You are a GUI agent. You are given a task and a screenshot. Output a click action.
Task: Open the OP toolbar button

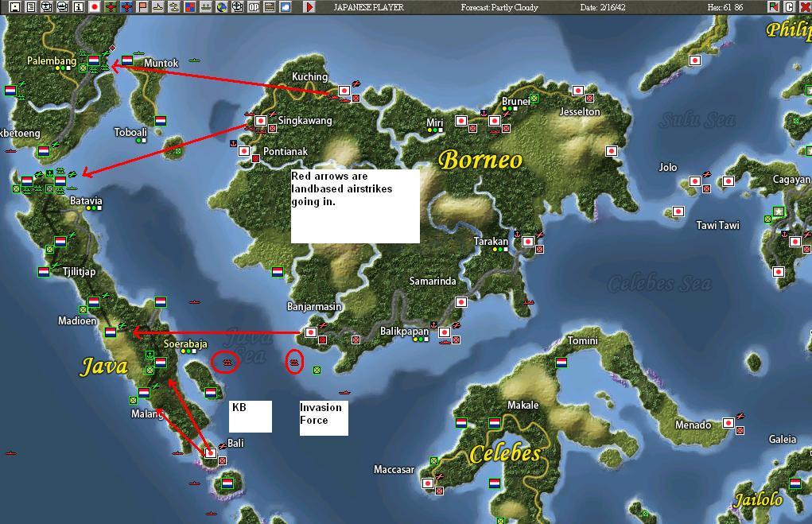(254, 6)
